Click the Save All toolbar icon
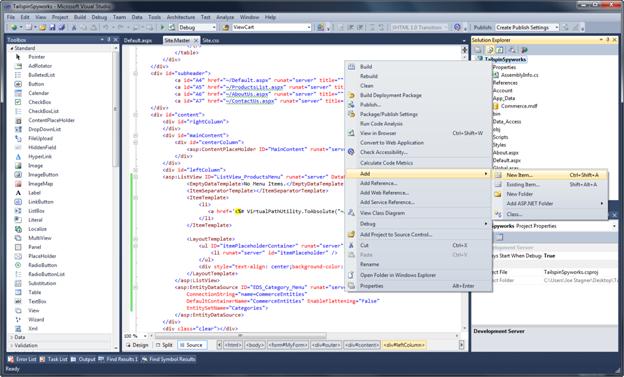The height and width of the screenshot is (377, 624). coord(62,27)
